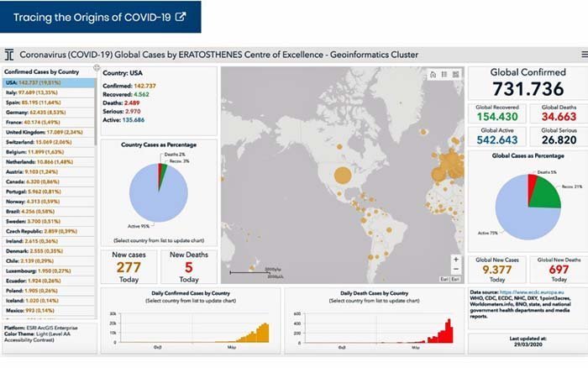The width and height of the screenshot is (588, 368).
Task: Select United Kingdom in the country list
Action: tap(49, 132)
